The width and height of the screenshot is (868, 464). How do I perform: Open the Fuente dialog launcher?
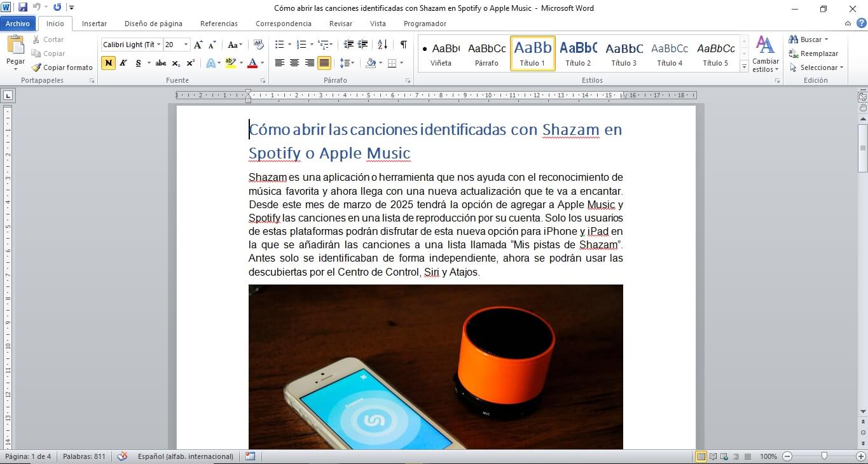(262, 81)
